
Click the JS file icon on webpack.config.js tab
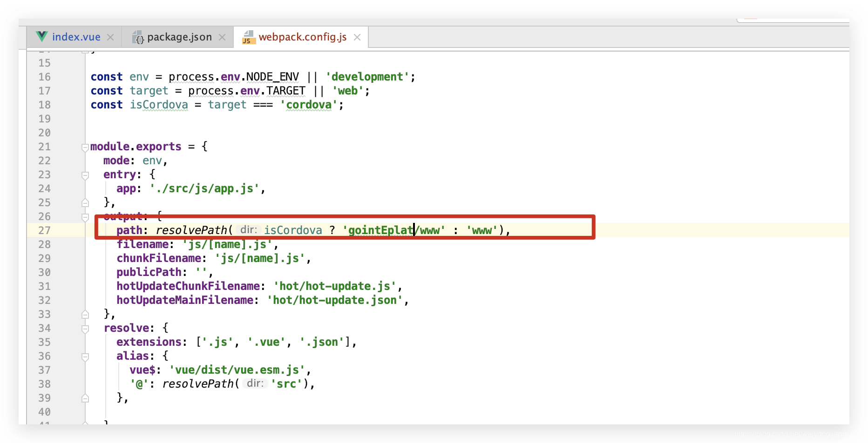[x=249, y=37]
